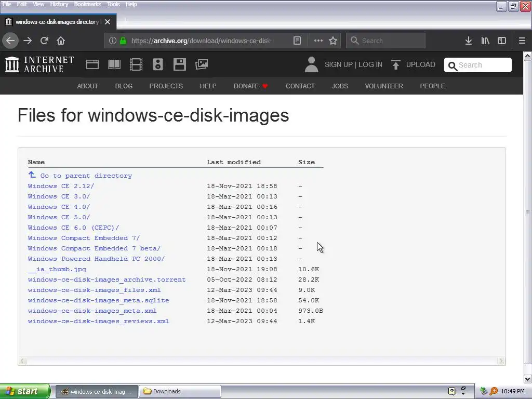This screenshot has width=532, height=399.
Task: Open the PROJECTS link
Action: tap(166, 86)
